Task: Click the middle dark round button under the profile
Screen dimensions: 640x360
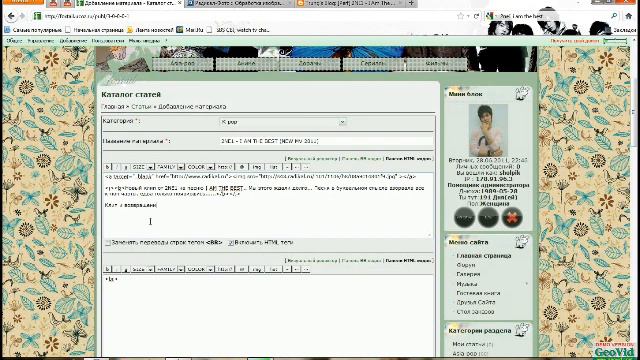Action: (x=488, y=217)
